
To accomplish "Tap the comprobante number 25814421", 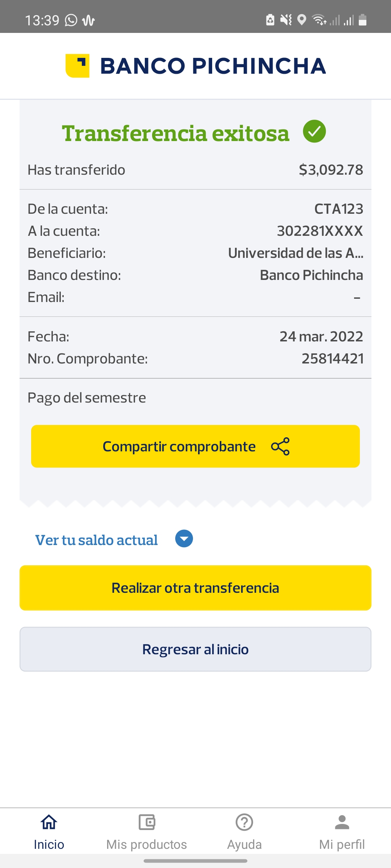I will [x=332, y=359].
